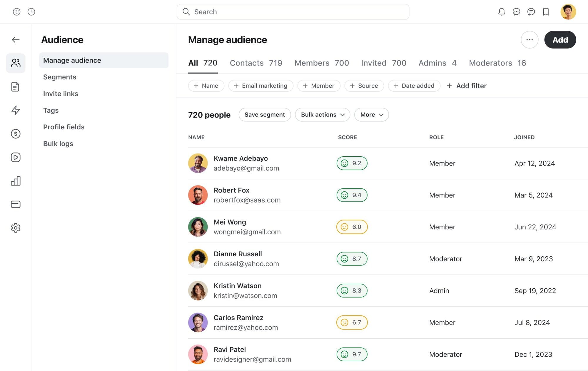Click the name Dianne Russell
This screenshot has height=371, width=588.
[238, 254]
